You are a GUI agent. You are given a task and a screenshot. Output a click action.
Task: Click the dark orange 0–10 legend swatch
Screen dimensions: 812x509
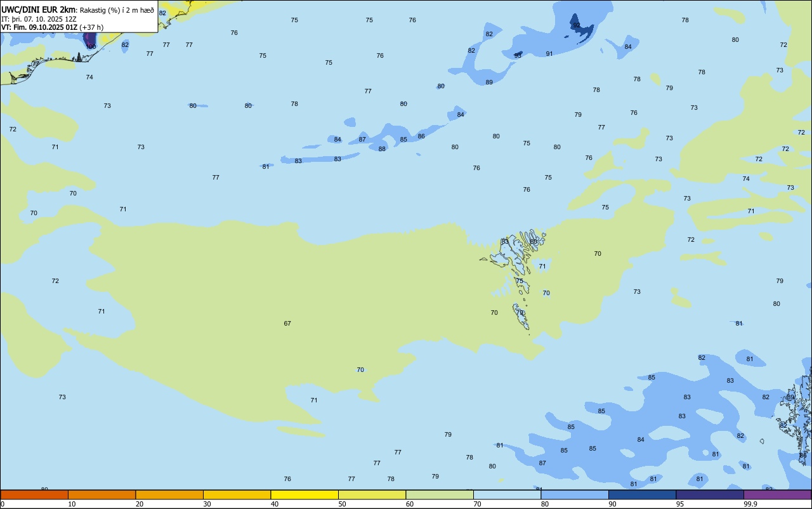point(34,494)
